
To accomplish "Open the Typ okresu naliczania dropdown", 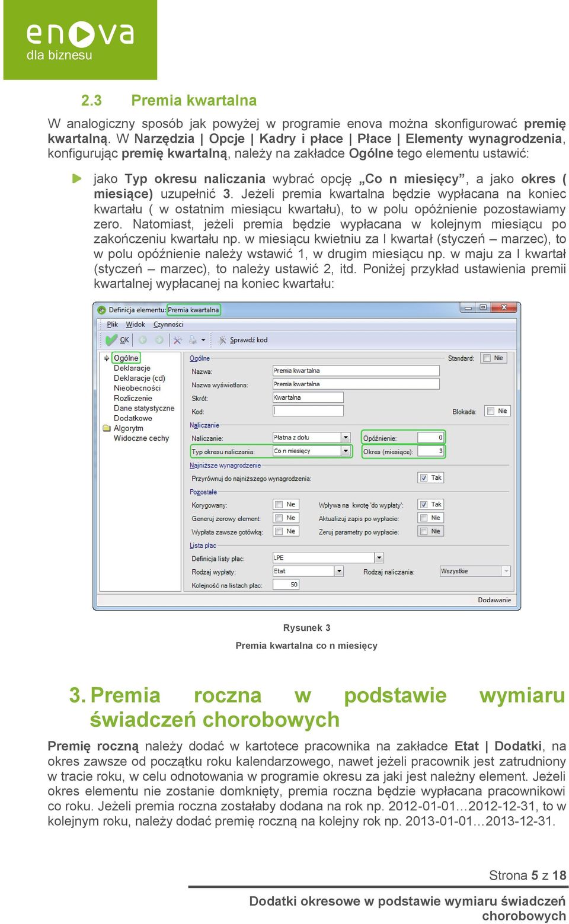I will [346, 451].
